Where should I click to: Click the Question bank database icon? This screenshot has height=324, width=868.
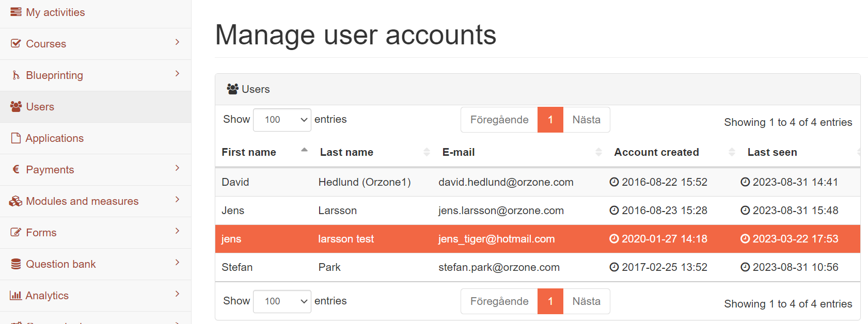[16, 264]
